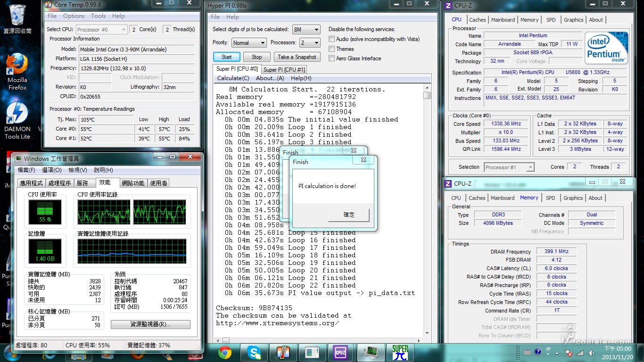This screenshot has height=362, width=644.
Task: Open the Processors count dropdown in Hyper PI
Action: click(x=309, y=42)
